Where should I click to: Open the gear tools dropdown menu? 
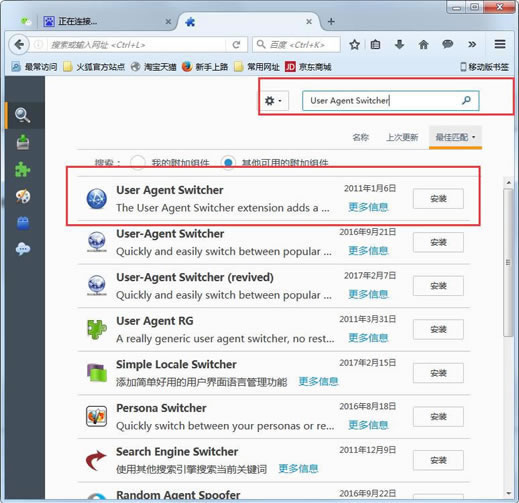tap(273, 100)
